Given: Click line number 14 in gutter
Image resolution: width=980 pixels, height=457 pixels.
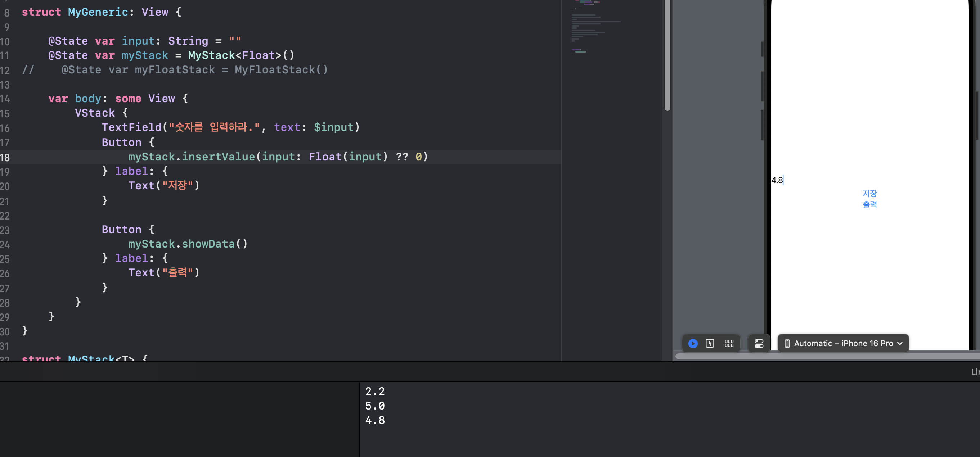Looking at the screenshot, I should 5,99.
